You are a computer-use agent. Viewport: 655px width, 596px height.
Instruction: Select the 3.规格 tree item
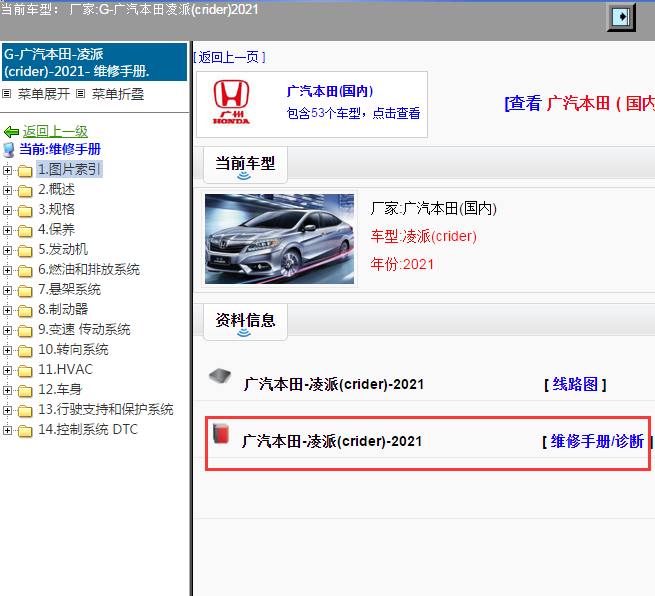click(56, 209)
